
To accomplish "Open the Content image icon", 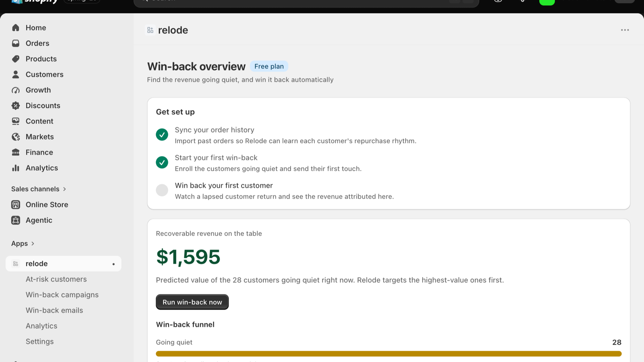I will tap(16, 121).
